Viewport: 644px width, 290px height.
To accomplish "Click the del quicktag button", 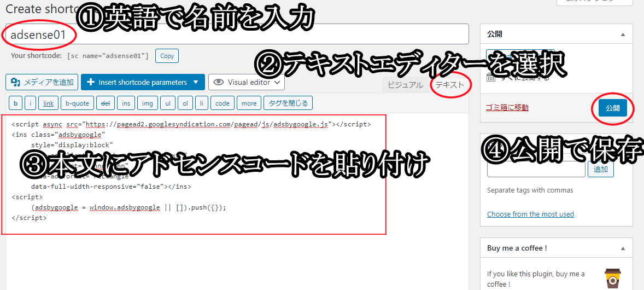I will [x=106, y=103].
